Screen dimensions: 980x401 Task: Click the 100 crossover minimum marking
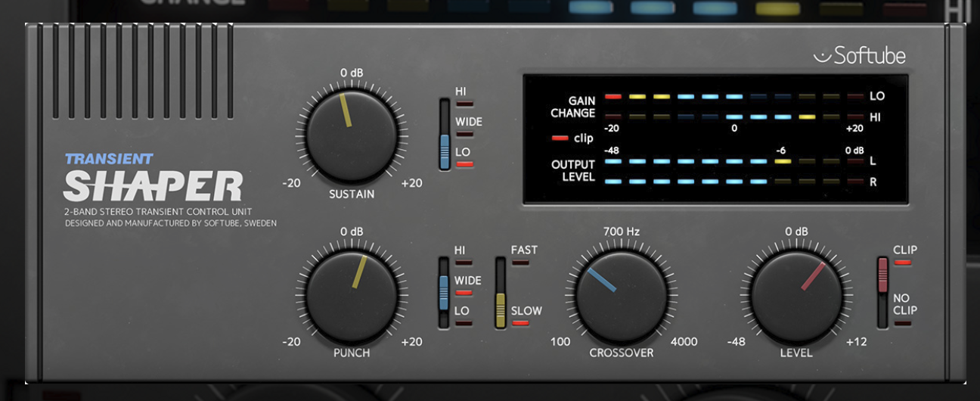(x=560, y=342)
